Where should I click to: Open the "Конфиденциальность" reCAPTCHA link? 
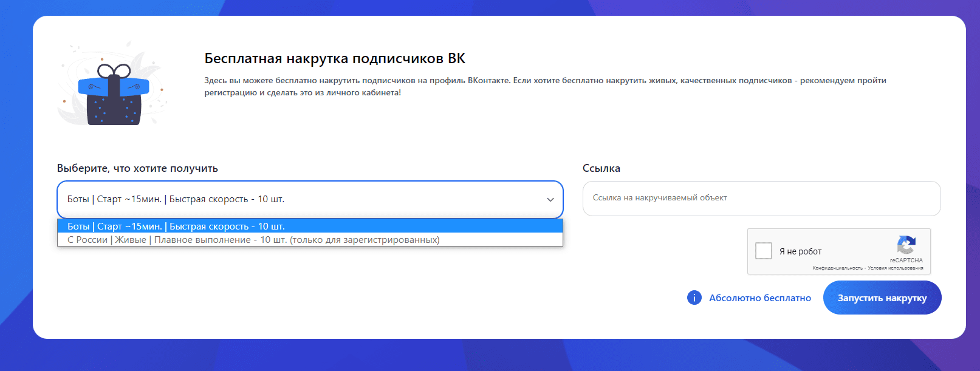click(x=837, y=268)
